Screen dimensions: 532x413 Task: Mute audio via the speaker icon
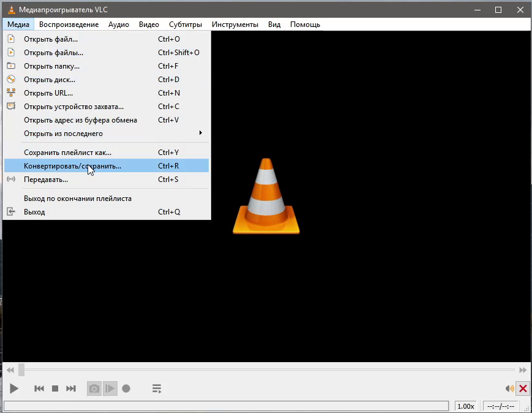click(509, 388)
